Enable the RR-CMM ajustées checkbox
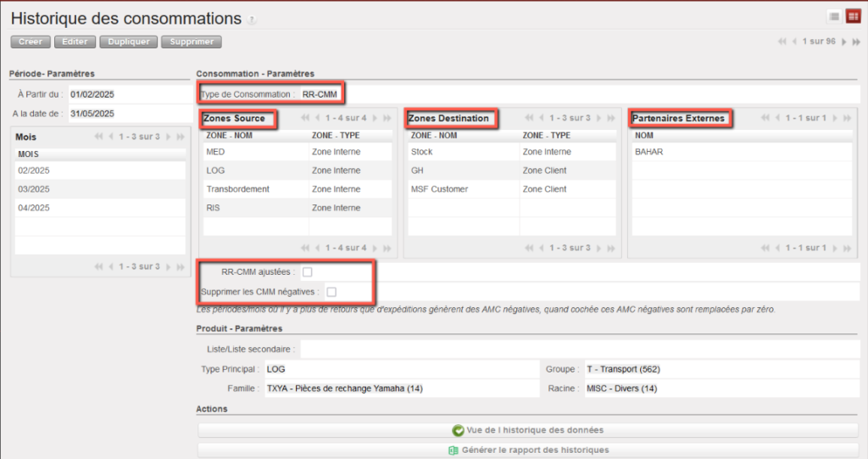This screenshot has height=459, width=868. pos(308,272)
